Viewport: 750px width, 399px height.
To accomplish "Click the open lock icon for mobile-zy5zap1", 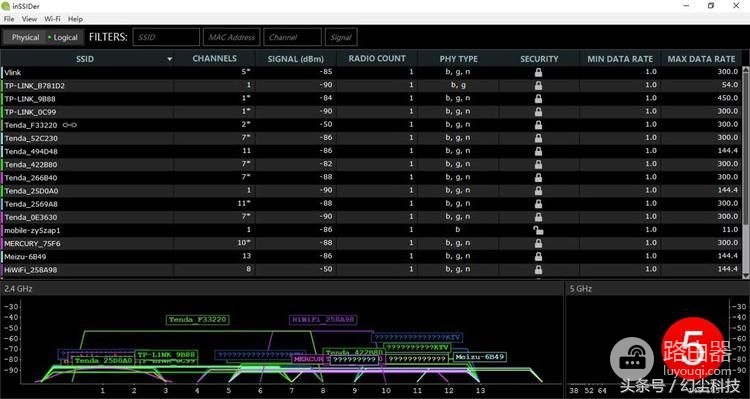I will coord(538,230).
